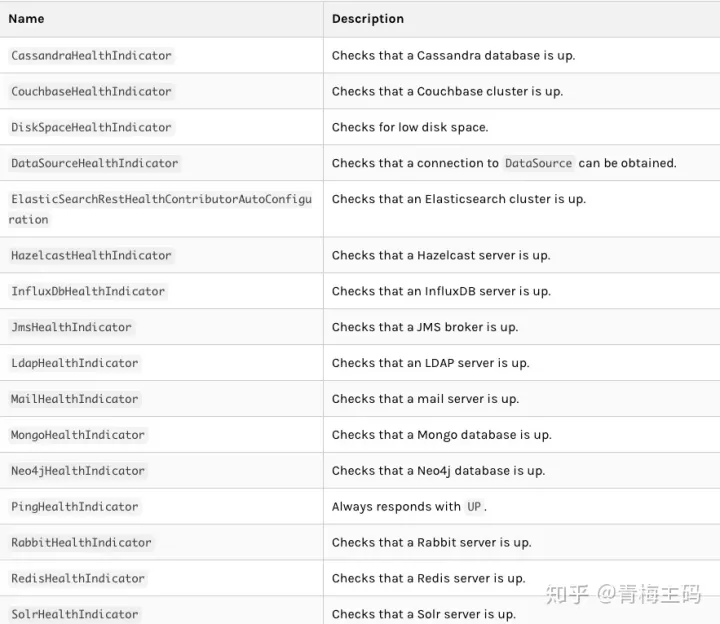Image resolution: width=720 pixels, height=624 pixels.
Task: Click 'Checks that a JMS broker is up.'
Action: 425,327
